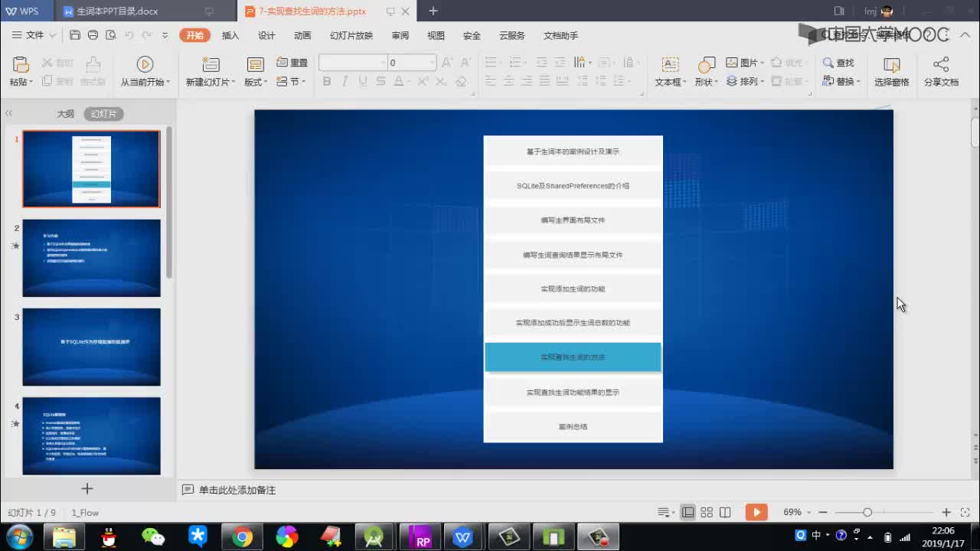The height and width of the screenshot is (551, 980).
Task: Click the 案例总结 box on slide
Action: pos(573,426)
